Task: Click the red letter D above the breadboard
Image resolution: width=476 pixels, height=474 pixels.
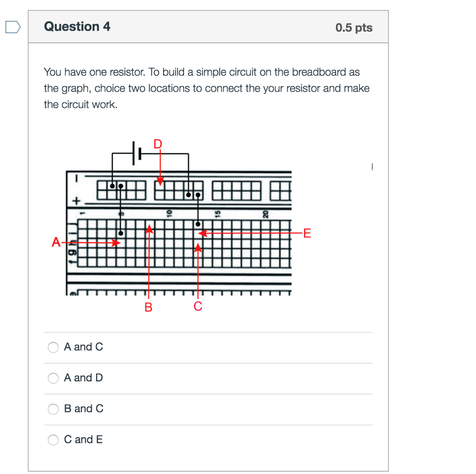Action: (158, 144)
